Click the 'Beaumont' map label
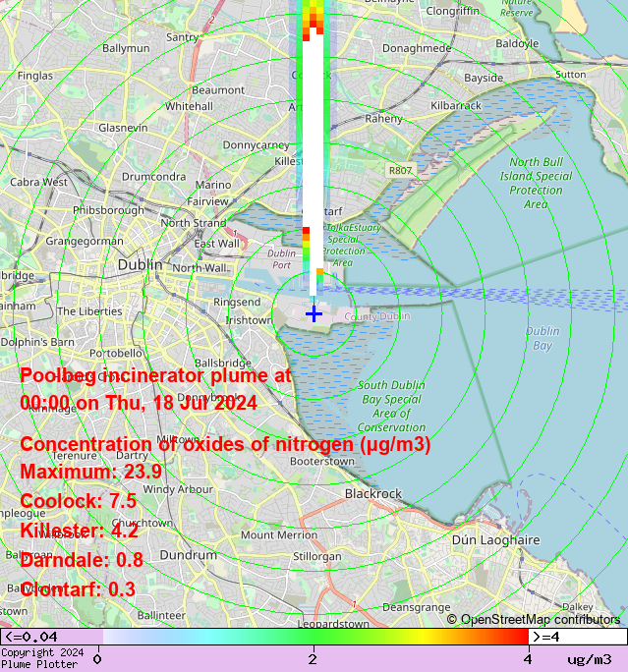This screenshot has height=672, width=628. point(218,90)
